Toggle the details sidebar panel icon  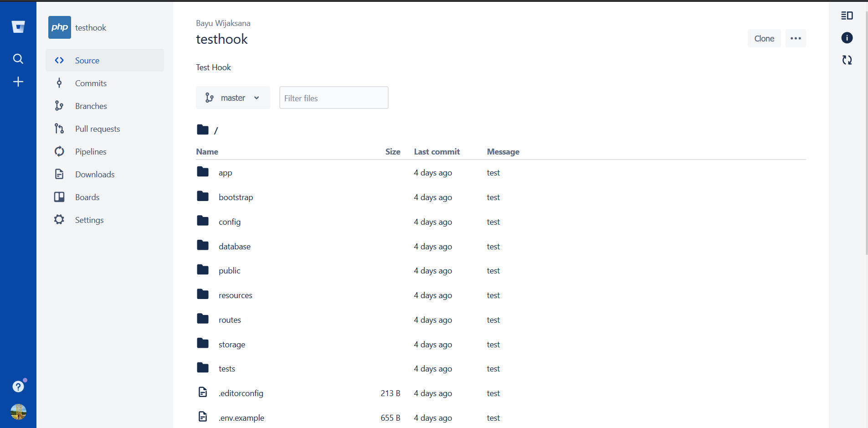coord(847,15)
